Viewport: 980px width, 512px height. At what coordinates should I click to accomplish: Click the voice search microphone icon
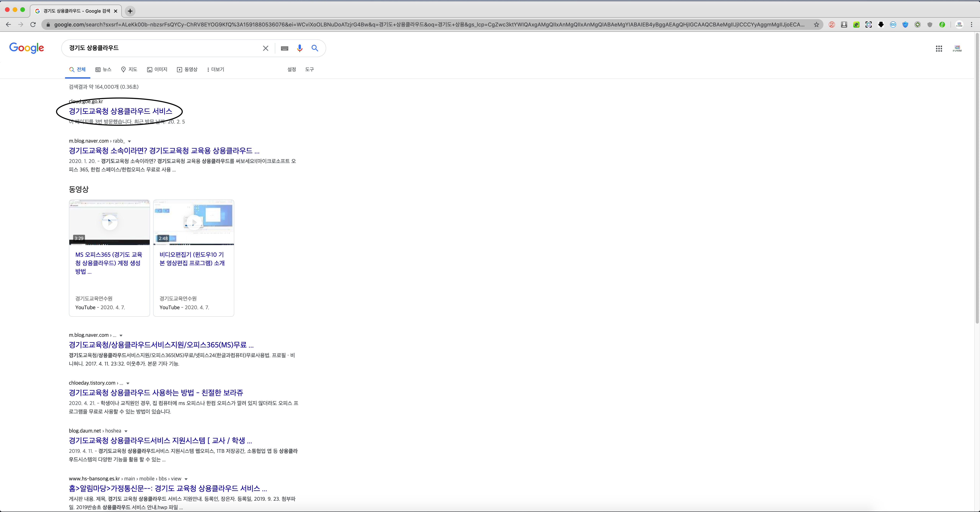(x=299, y=48)
